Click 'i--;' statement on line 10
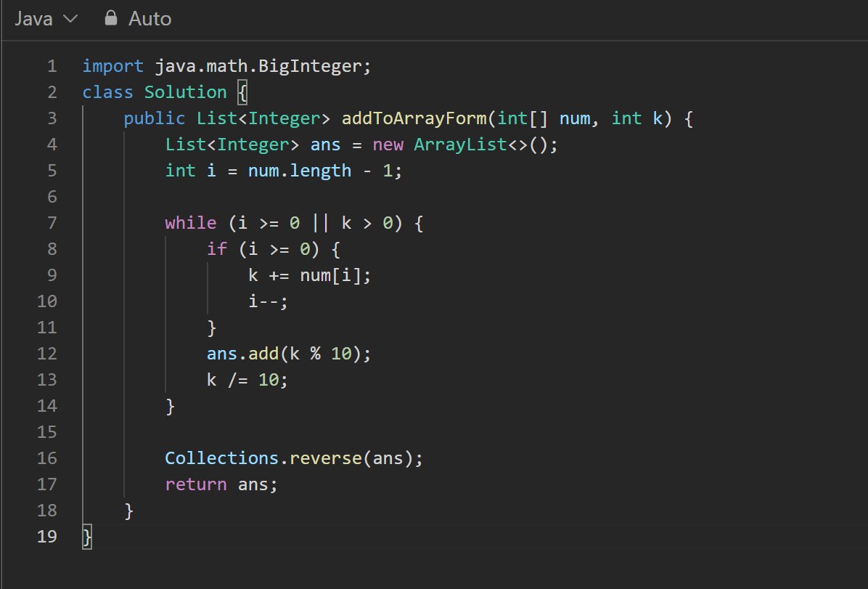This screenshot has height=589, width=868. 269,301
